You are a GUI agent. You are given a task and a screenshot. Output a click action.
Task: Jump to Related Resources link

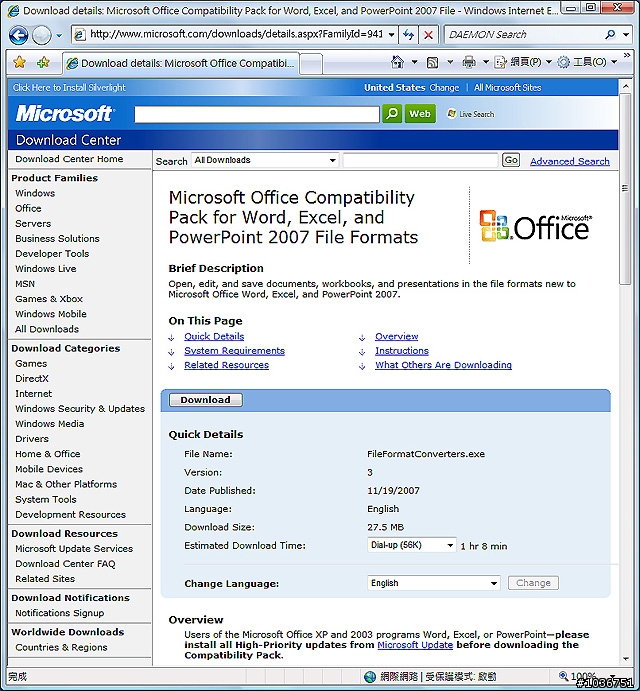tap(227, 365)
